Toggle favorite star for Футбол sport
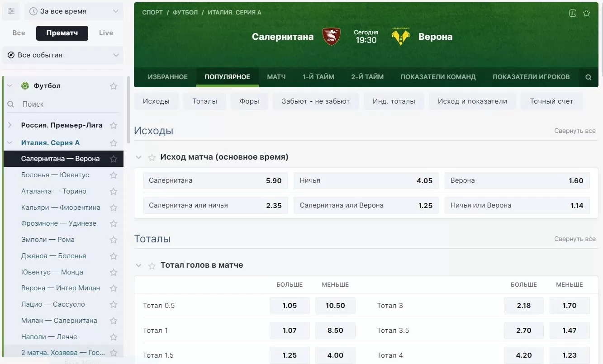The image size is (603, 364). click(x=114, y=86)
